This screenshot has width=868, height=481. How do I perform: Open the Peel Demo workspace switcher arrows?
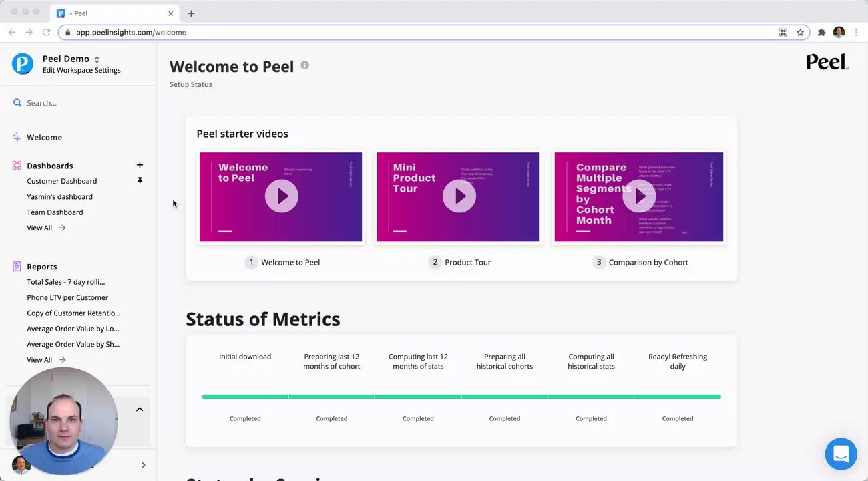coord(97,59)
